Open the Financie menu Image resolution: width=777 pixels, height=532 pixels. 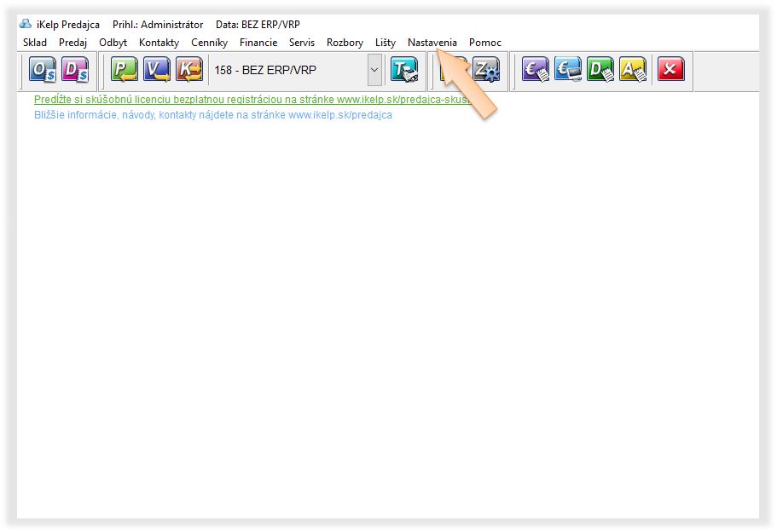pyautogui.click(x=258, y=43)
